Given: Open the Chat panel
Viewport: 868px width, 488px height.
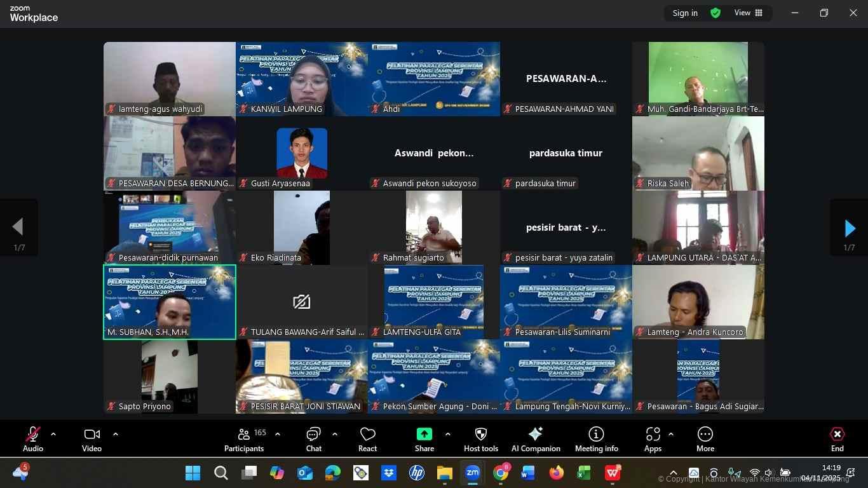Looking at the screenshot, I should click(313, 440).
